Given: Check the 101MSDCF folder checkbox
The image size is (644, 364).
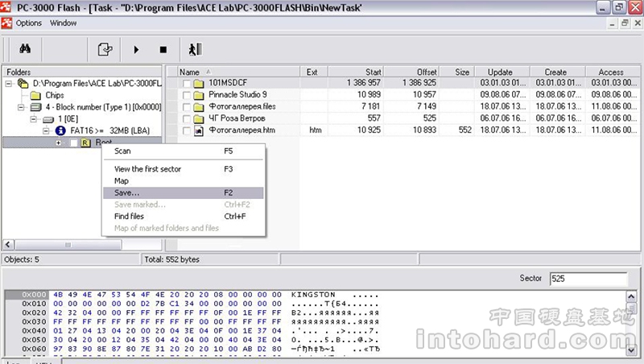Looking at the screenshot, I should [x=187, y=83].
